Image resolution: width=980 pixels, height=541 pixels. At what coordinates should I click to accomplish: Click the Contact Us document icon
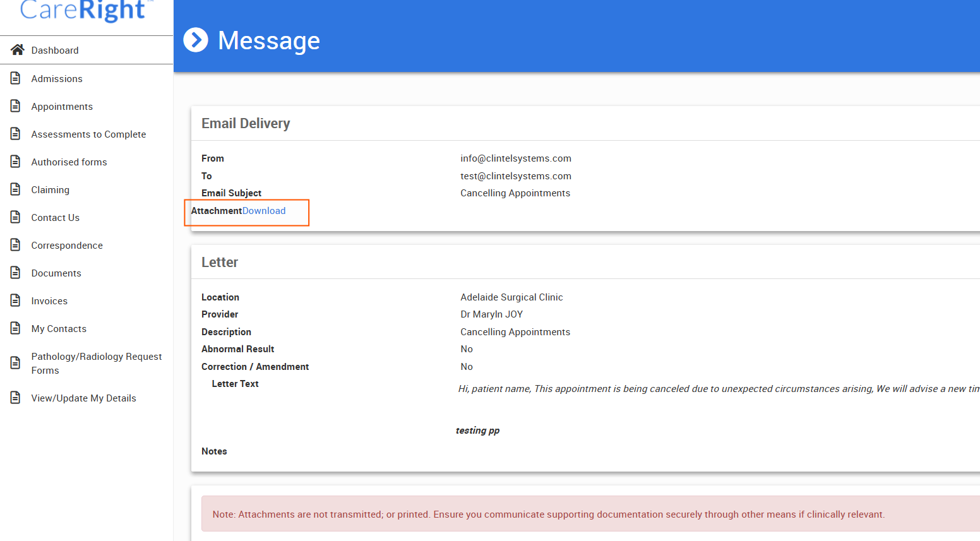(x=16, y=217)
